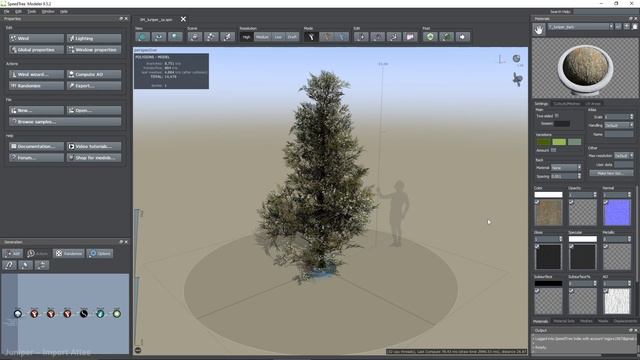Open the Max resolution dropdown
The height and width of the screenshot is (360, 640).
[x=624, y=156]
